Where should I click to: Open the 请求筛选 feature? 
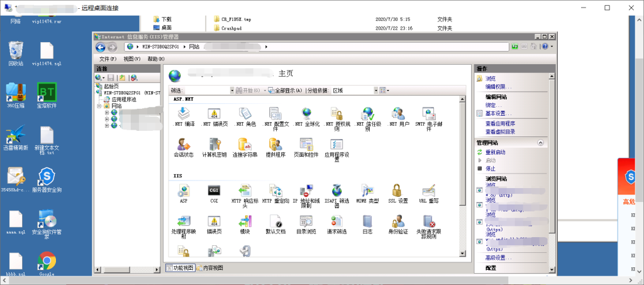pos(337,225)
